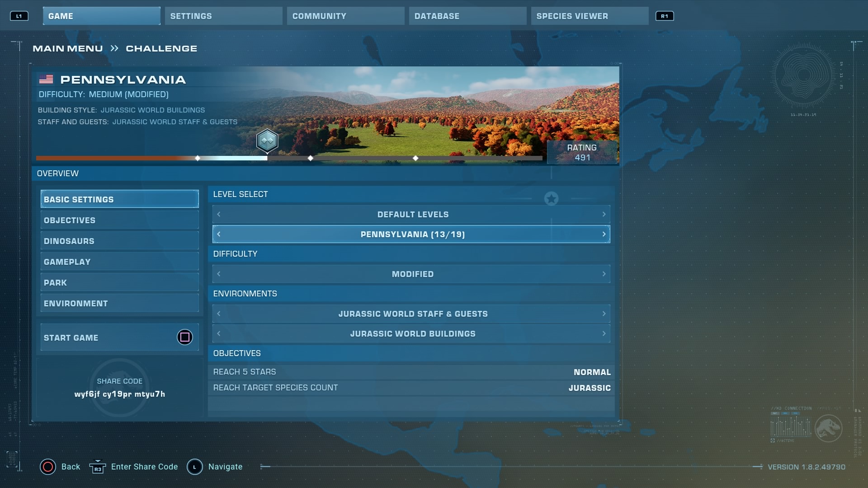Viewport: 868px width, 488px height.
Task: Click the L stick Navigate icon
Action: pos(195,467)
